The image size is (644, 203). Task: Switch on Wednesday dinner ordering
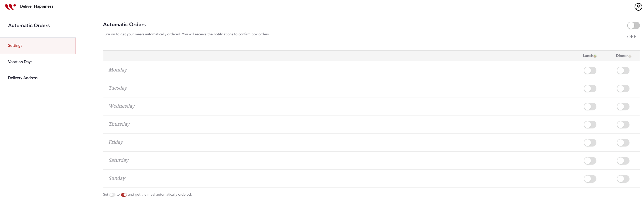623,107
